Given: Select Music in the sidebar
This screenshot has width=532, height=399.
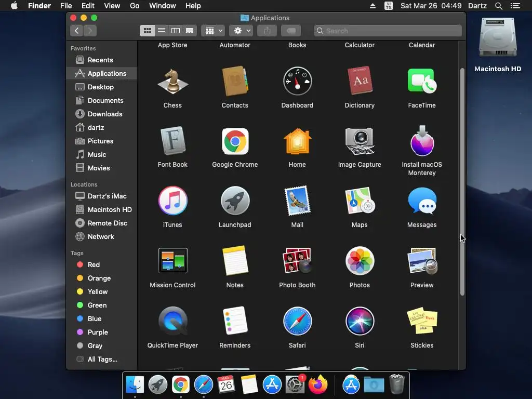Looking at the screenshot, I should 102,155.
